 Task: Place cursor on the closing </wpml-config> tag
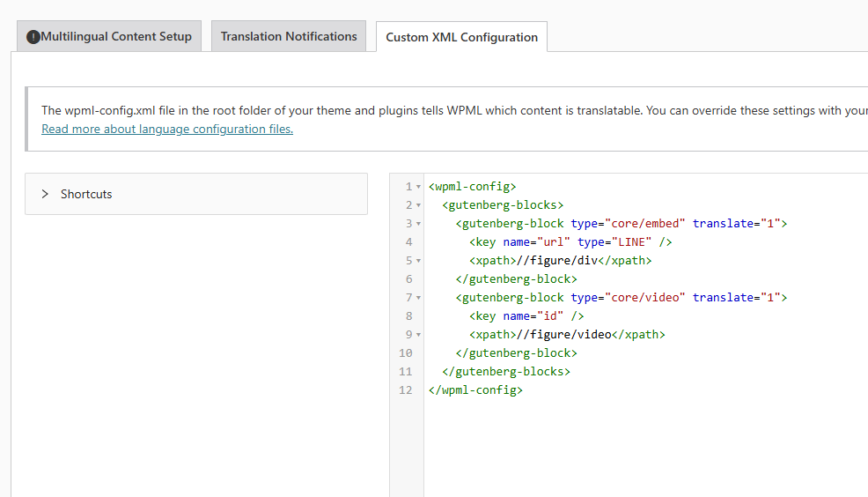[x=475, y=389]
